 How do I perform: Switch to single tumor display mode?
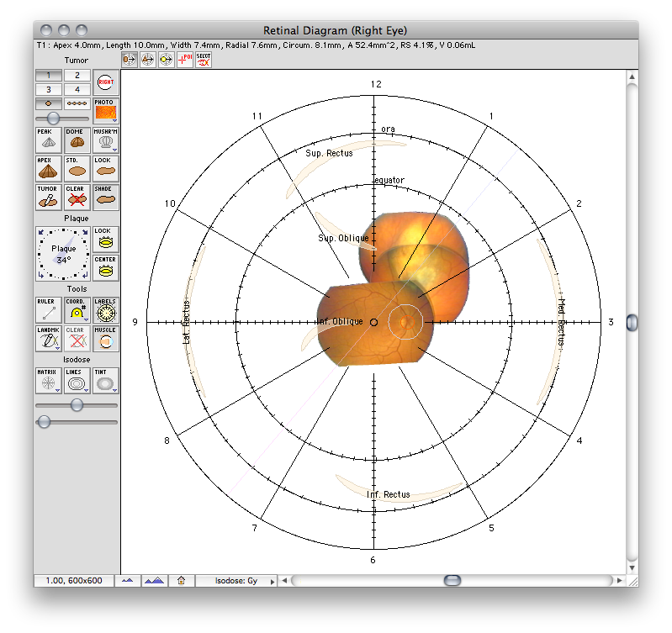point(49,103)
